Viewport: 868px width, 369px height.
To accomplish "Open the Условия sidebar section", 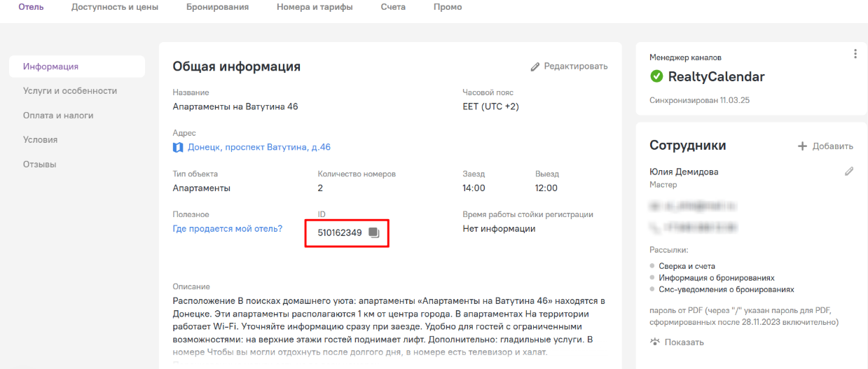I will click(x=41, y=140).
